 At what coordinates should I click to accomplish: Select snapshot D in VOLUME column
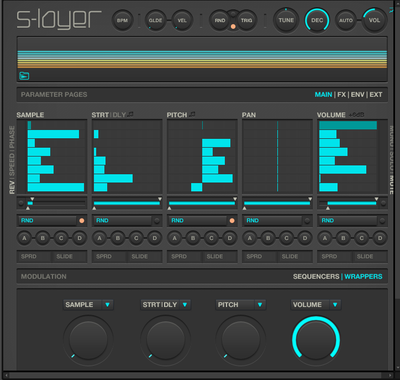click(x=380, y=238)
